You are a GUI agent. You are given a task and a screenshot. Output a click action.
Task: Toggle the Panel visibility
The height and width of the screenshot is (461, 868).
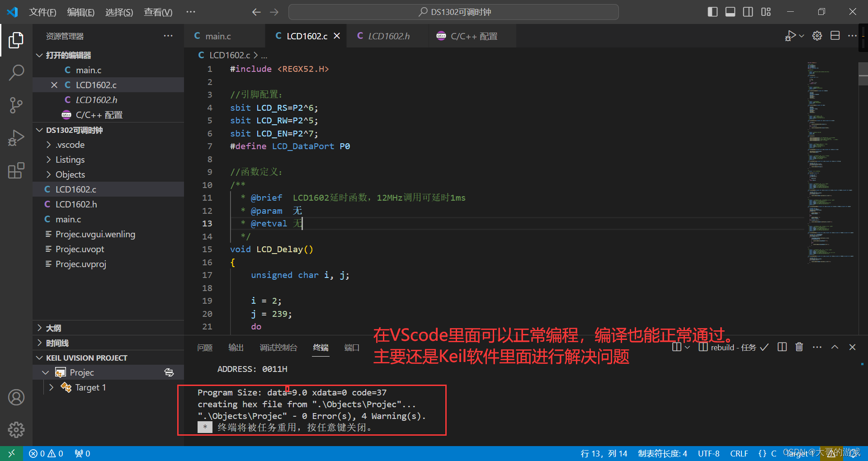[730, 12]
